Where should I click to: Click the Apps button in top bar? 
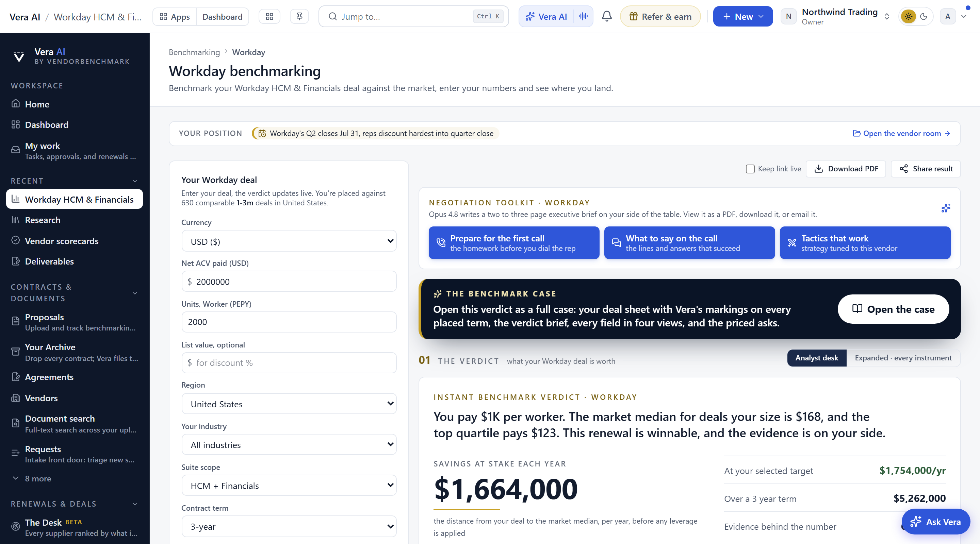click(x=175, y=16)
